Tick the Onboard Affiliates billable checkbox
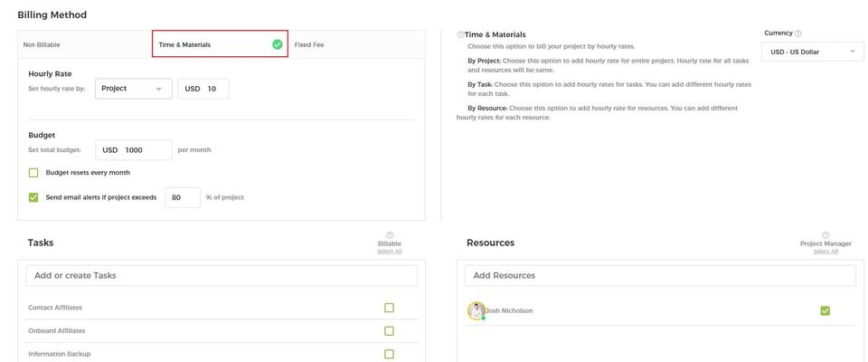 [389, 331]
